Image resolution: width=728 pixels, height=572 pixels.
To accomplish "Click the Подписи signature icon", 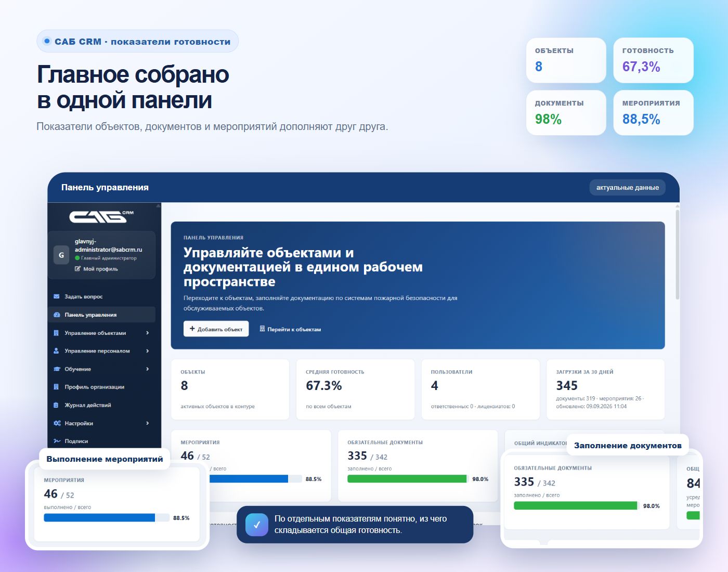I will point(57,441).
